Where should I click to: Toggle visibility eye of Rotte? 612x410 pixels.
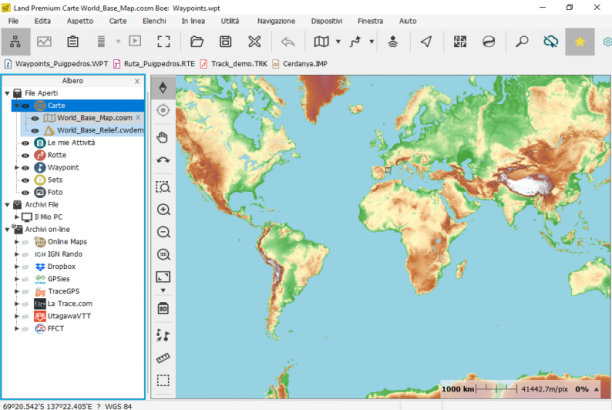[x=25, y=155]
